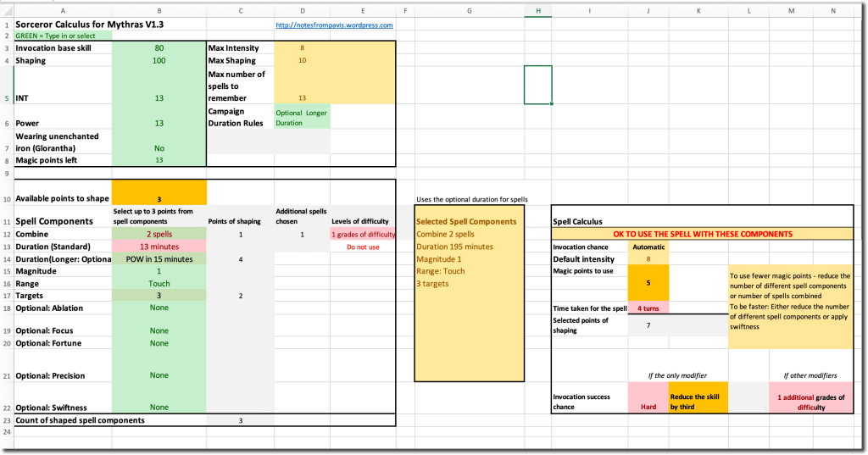Click column header G
Screen dimensions: 868x455
coord(469,10)
